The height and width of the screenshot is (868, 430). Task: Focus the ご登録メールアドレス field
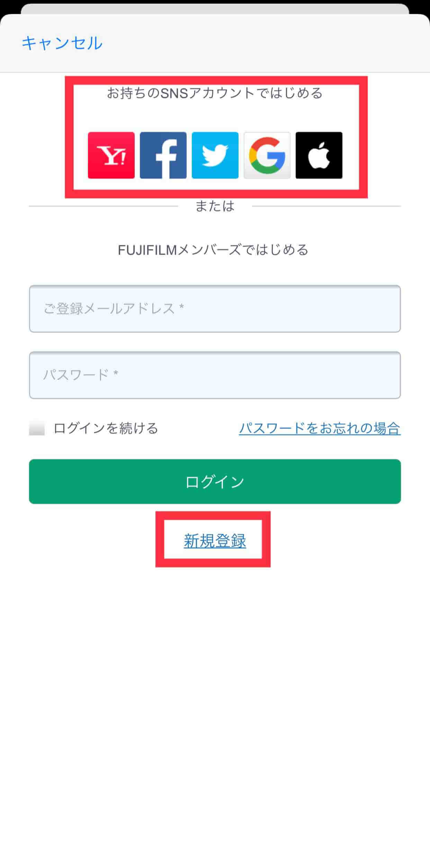[215, 309]
